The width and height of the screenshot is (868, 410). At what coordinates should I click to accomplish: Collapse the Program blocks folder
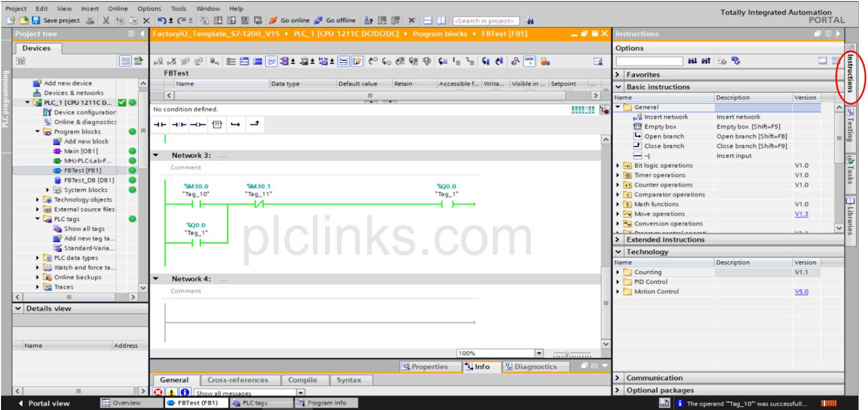pyautogui.click(x=37, y=132)
